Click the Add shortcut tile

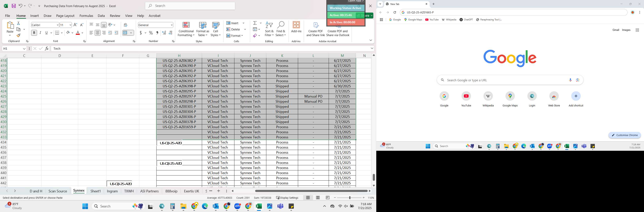point(576,99)
